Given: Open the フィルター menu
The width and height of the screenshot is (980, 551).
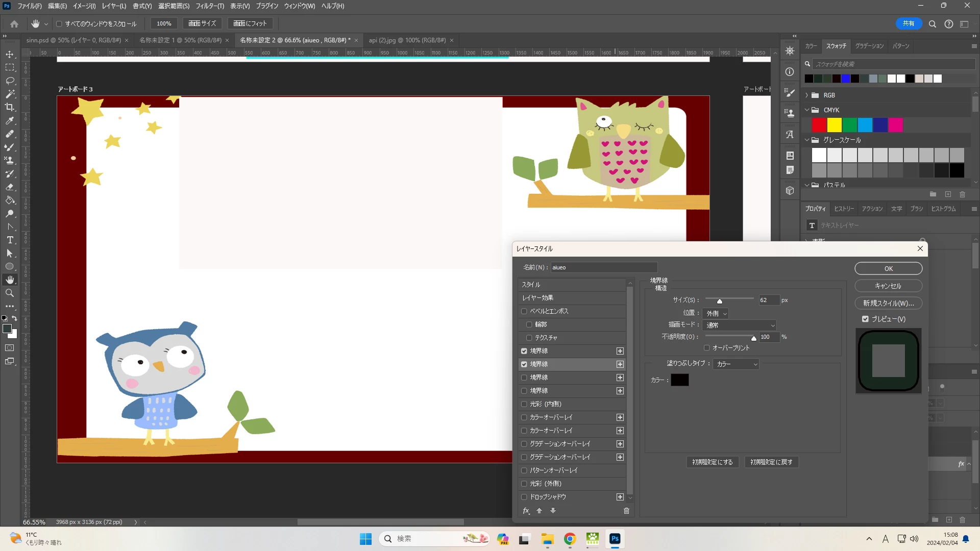Looking at the screenshot, I should [x=210, y=6].
